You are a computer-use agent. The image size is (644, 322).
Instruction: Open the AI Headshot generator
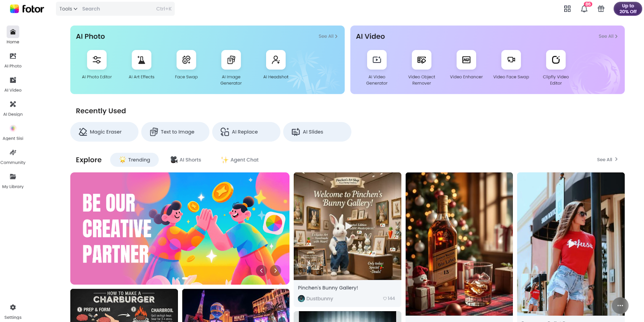276,60
